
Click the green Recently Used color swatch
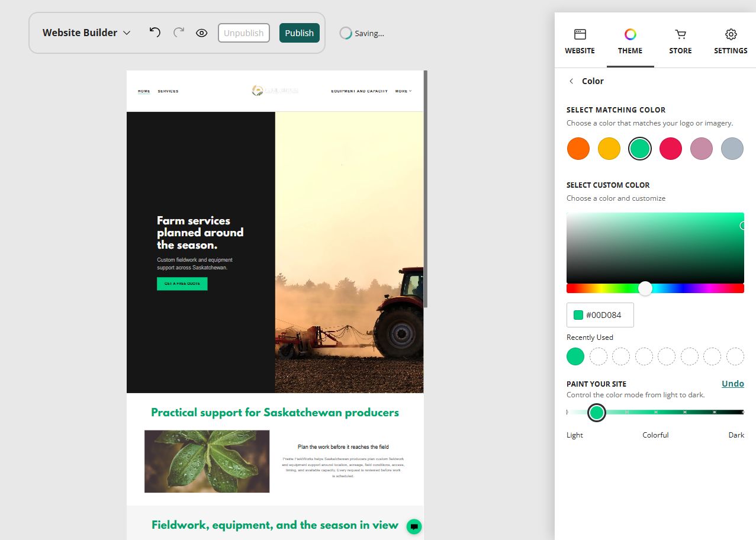tap(575, 356)
